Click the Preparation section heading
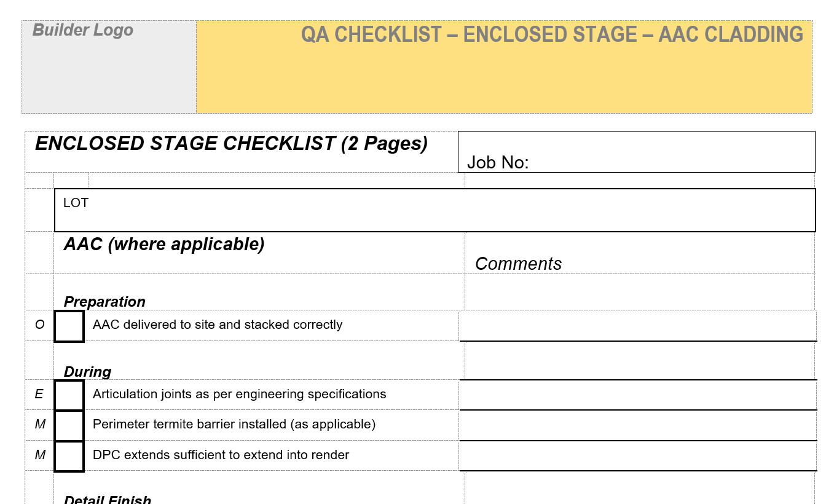834x504 pixels. point(104,302)
